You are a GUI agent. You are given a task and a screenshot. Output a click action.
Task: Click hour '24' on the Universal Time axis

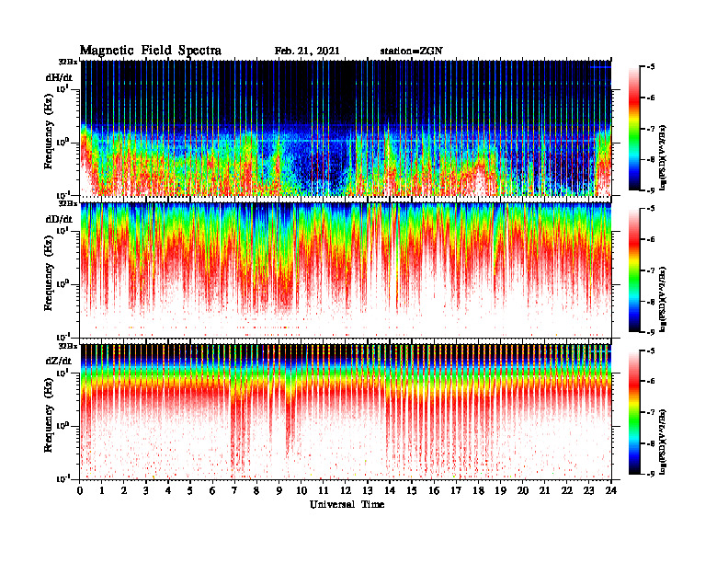611,491
